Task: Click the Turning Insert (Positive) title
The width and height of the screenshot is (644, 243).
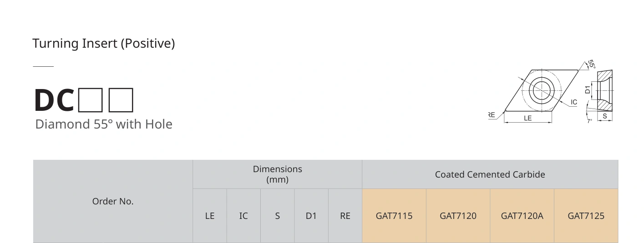Action: 104,44
